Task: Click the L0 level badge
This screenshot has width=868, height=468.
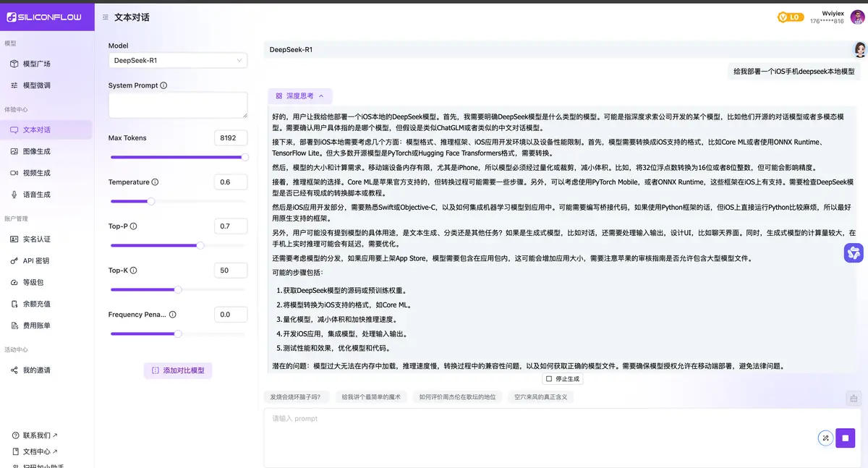Action: 791,17
